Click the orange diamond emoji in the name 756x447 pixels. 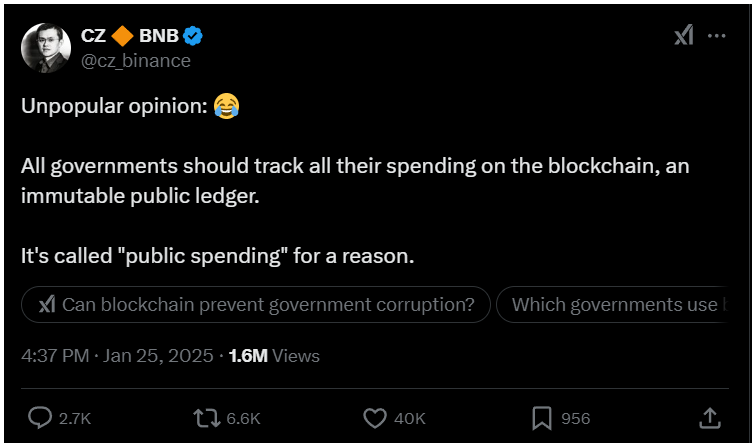pyautogui.click(x=122, y=37)
